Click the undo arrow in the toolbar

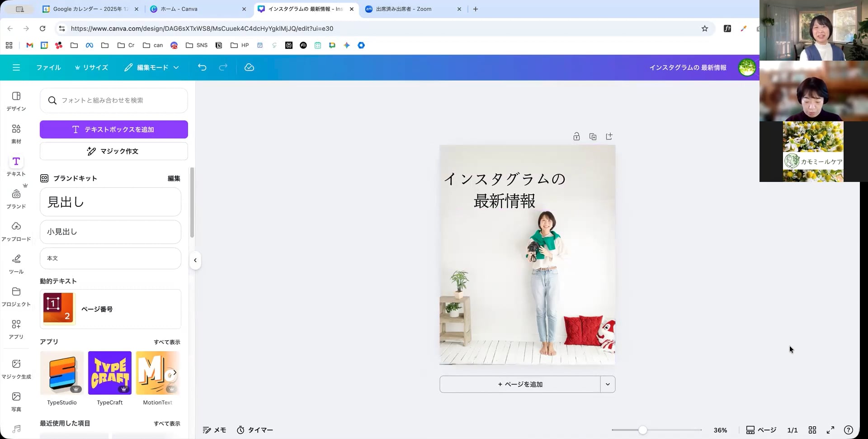202,67
